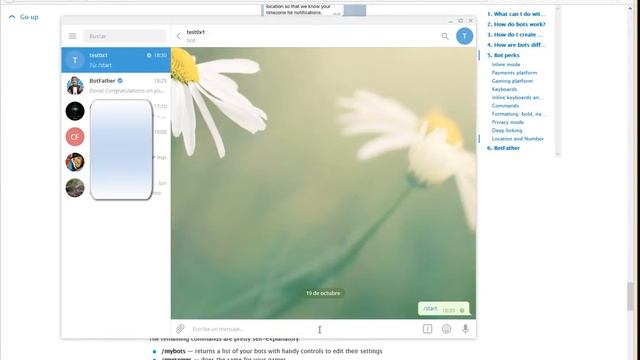The image size is (640, 360).
Task: Maximize the Telegram window
Action: (461, 20)
